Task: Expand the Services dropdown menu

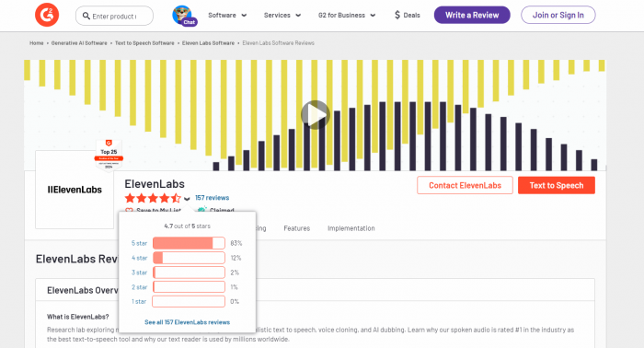Action: coord(282,16)
